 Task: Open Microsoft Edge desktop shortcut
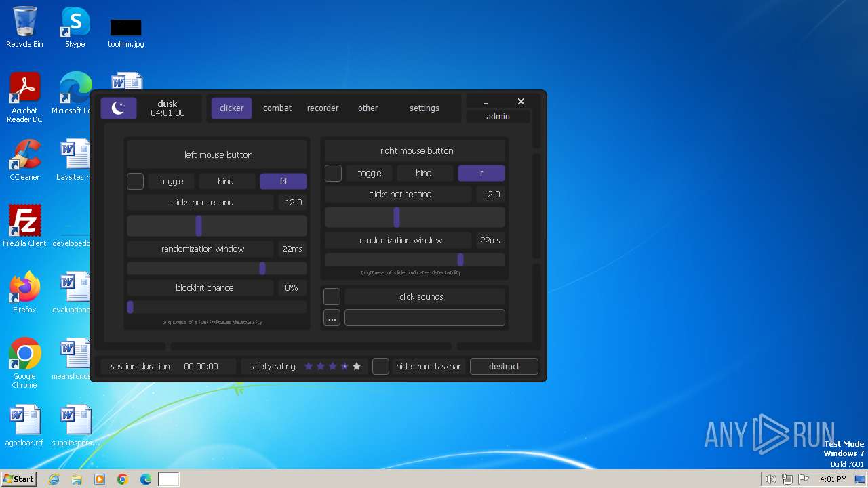[x=75, y=93]
